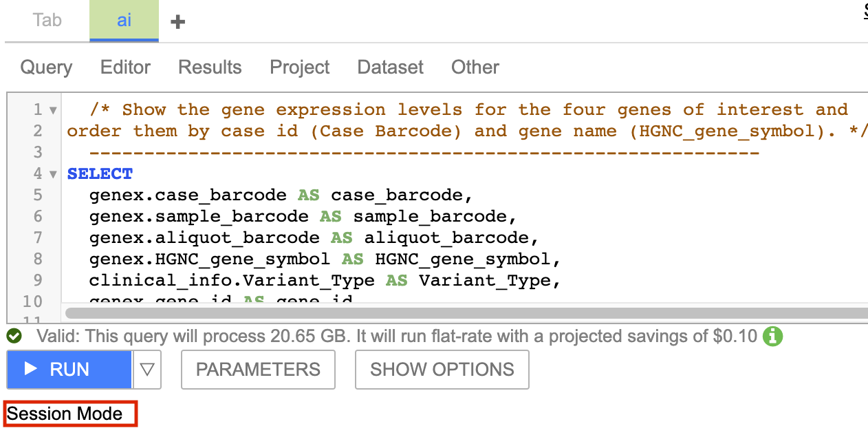Viewport: 868px width, 435px height.
Task: Open the dropdown arrow beside RUN
Action: coord(147,370)
